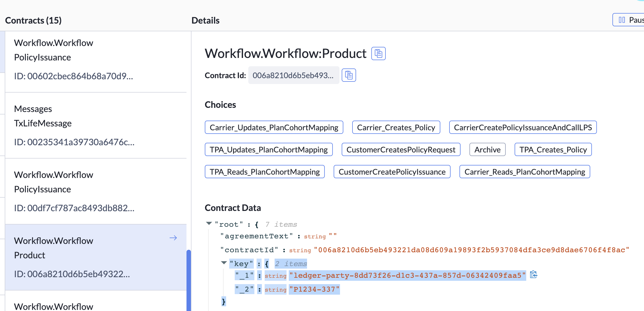Select the Messages TxLifeMessage contract
This screenshot has width=644, height=311.
point(96,125)
